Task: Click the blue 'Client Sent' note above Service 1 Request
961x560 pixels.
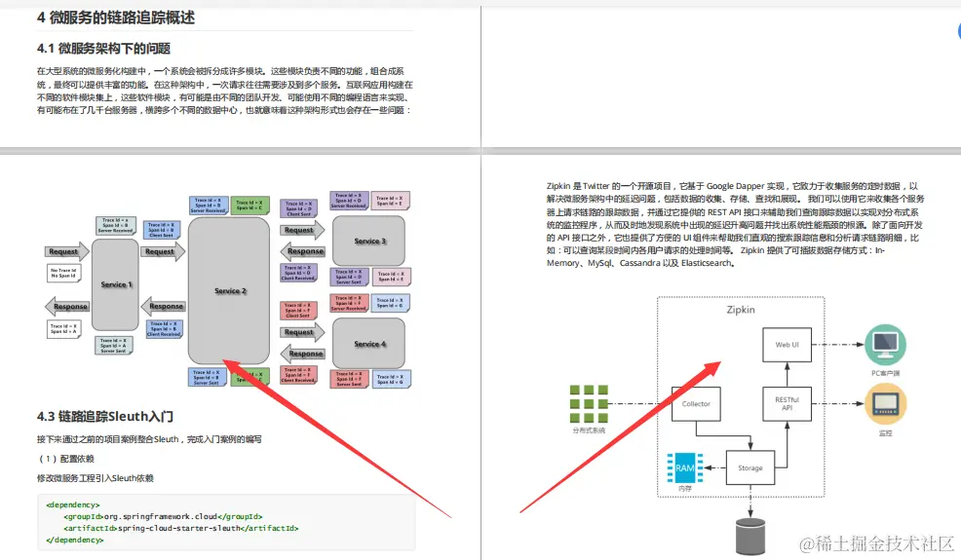Action: 163,230
